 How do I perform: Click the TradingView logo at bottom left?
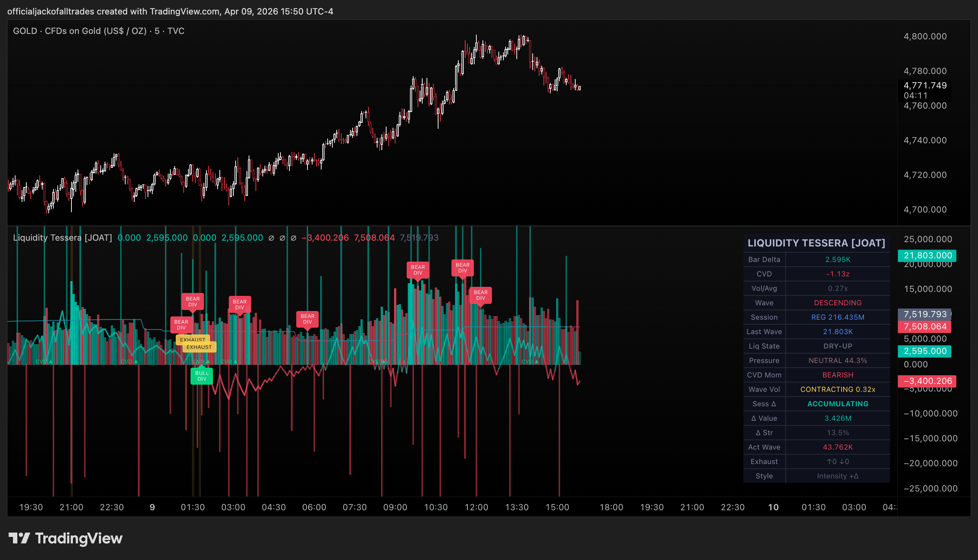65,538
